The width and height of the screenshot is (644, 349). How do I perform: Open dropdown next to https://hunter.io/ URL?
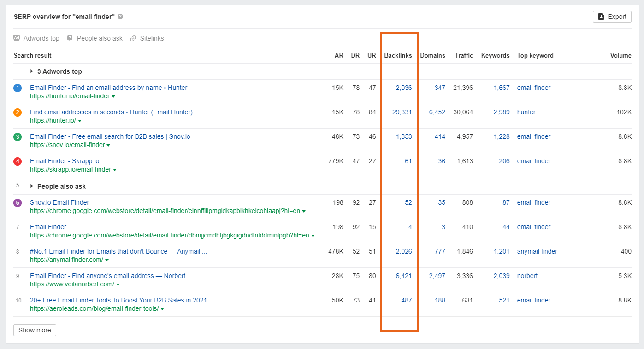coord(80,121)
